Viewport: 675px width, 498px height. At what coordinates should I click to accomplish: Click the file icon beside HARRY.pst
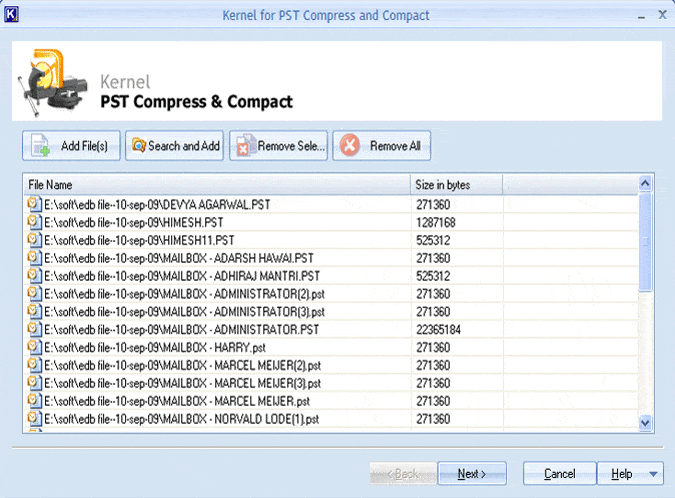point(34,347)
